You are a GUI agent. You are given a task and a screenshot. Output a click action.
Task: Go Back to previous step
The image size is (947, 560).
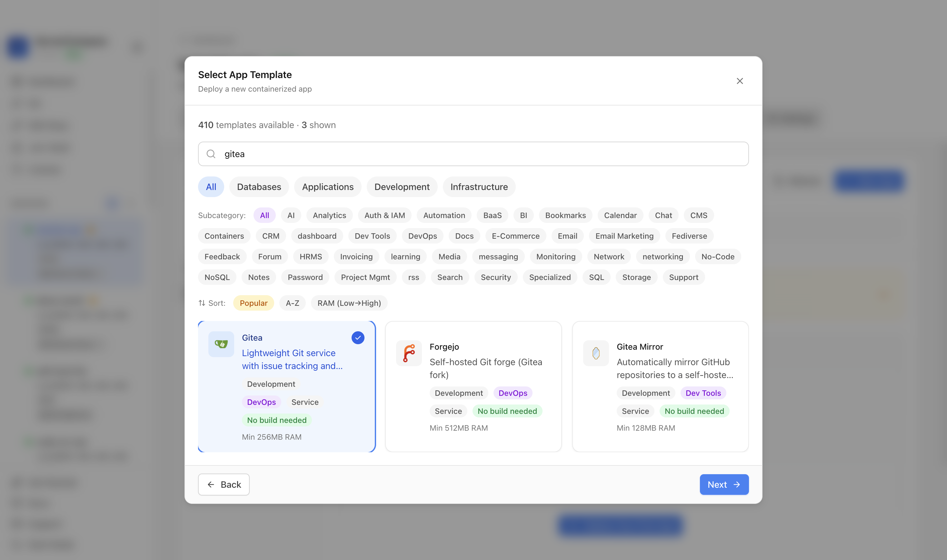224,485
